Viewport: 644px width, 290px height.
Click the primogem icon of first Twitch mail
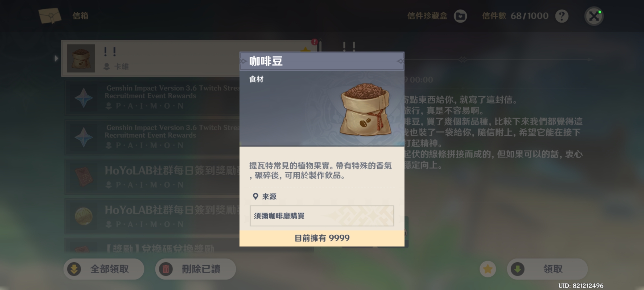(x=83, y=98)
